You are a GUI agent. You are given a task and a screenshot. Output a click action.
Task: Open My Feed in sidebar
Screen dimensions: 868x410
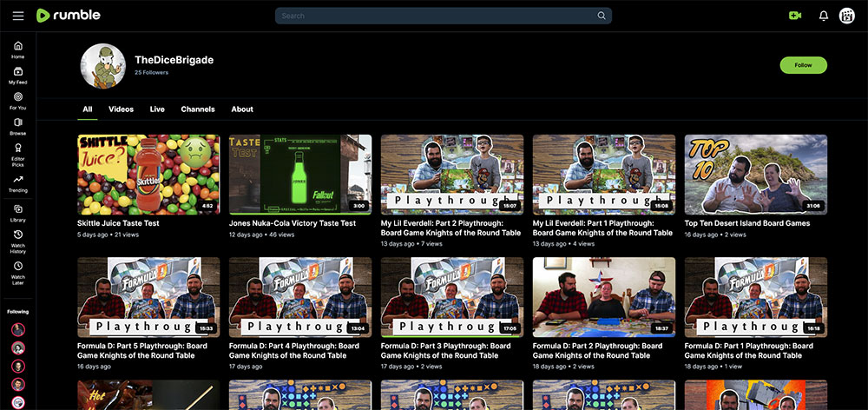tap(17, 76)
